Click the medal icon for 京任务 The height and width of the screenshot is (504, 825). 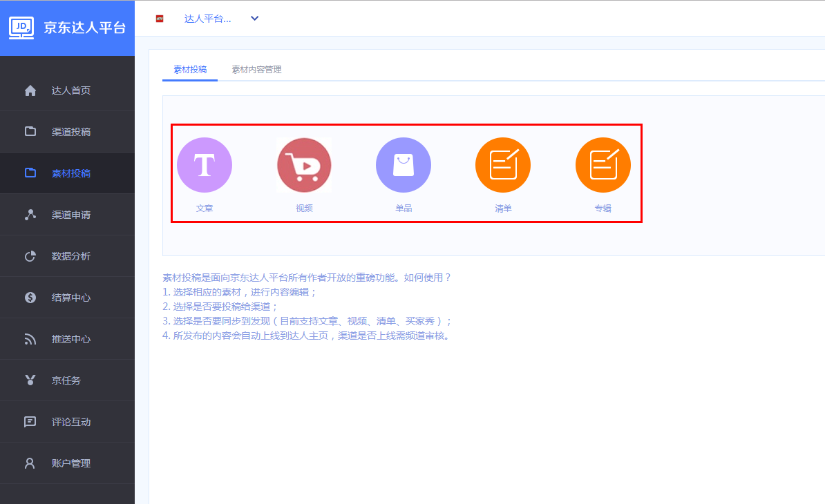30,380
